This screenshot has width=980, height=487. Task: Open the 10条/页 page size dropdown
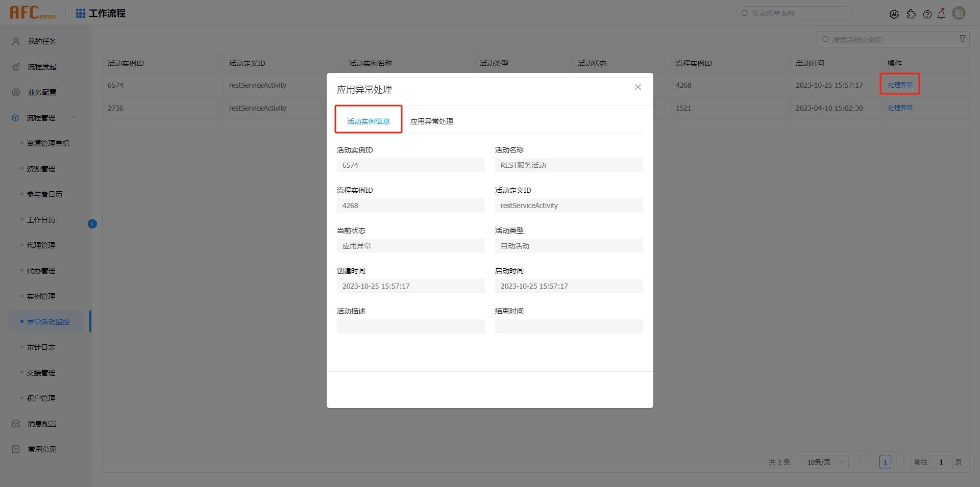coord(823,462)
